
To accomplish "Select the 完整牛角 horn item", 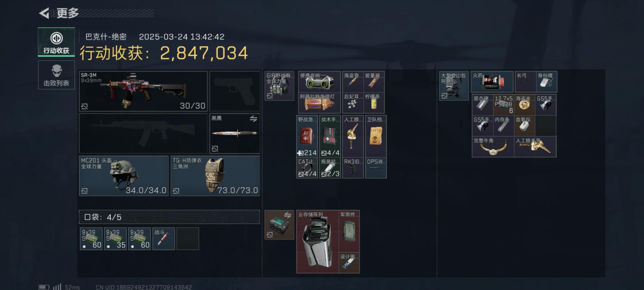I will tap(493, 147).
